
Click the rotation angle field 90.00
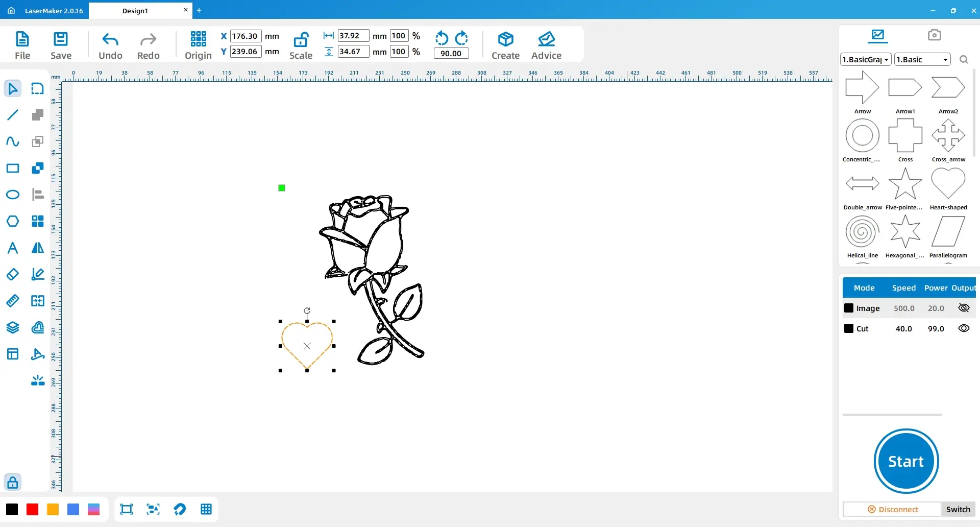[x=451, y=53]
